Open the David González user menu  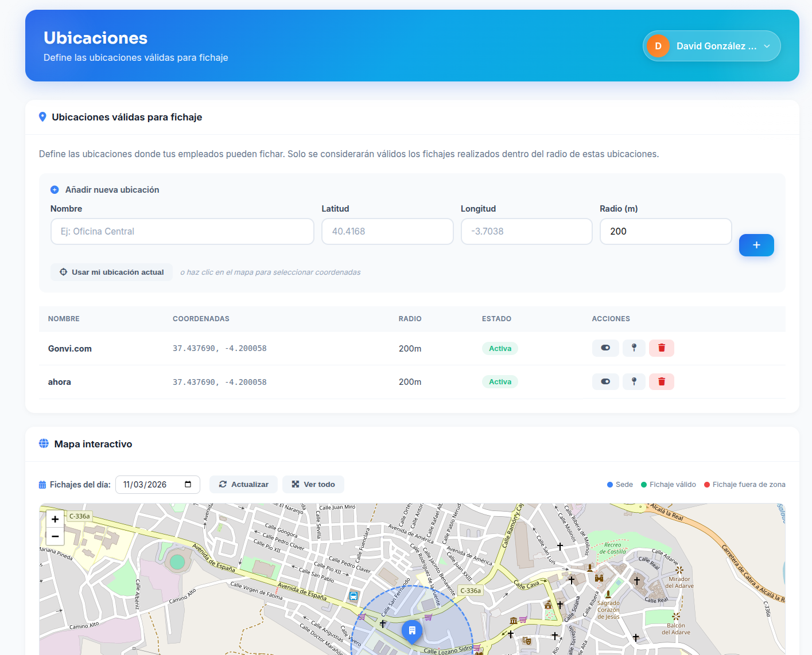712,46
